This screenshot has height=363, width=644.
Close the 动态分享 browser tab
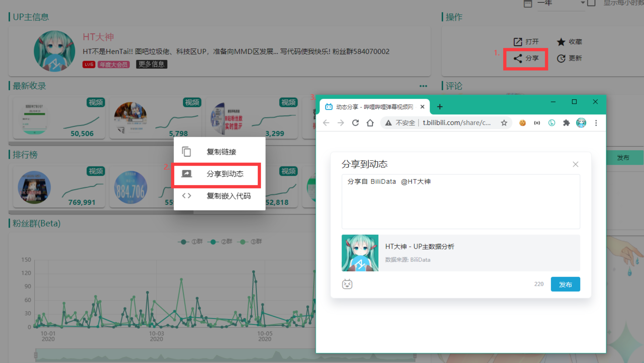pos(423,107)
